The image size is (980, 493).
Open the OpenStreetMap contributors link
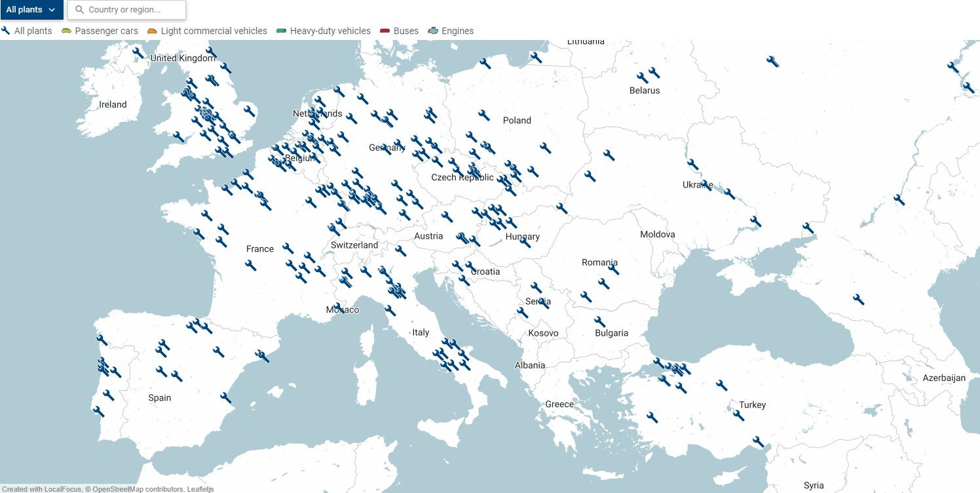pyautogui.click(x=135, y=488)
